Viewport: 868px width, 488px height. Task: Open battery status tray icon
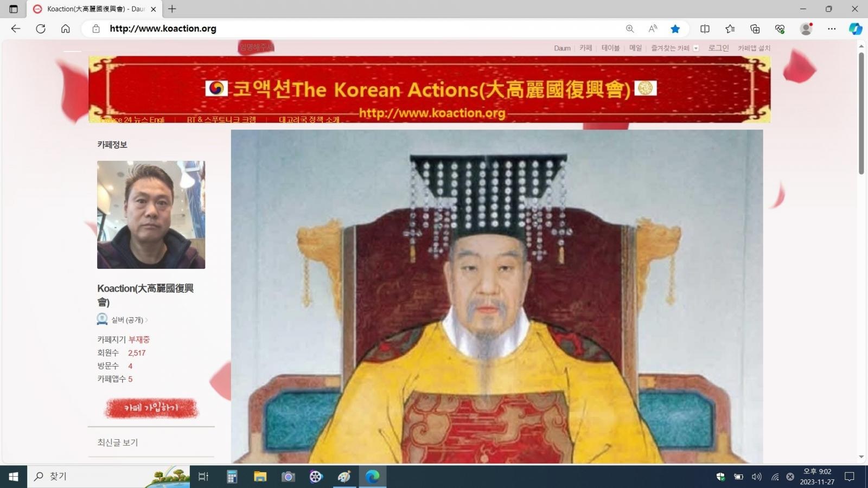pos(738,477)
